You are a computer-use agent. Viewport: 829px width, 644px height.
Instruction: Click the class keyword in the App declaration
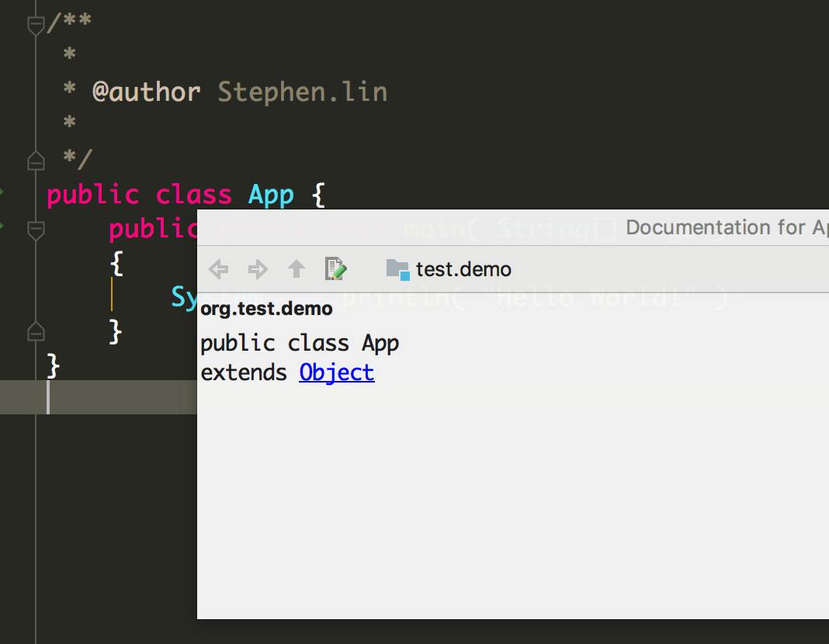click(x=193, y=194)
